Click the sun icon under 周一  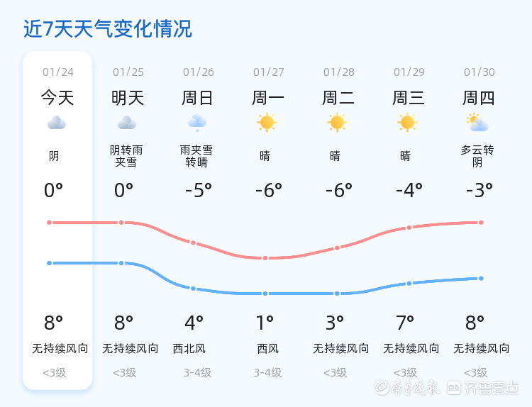(x=267, y=123)
